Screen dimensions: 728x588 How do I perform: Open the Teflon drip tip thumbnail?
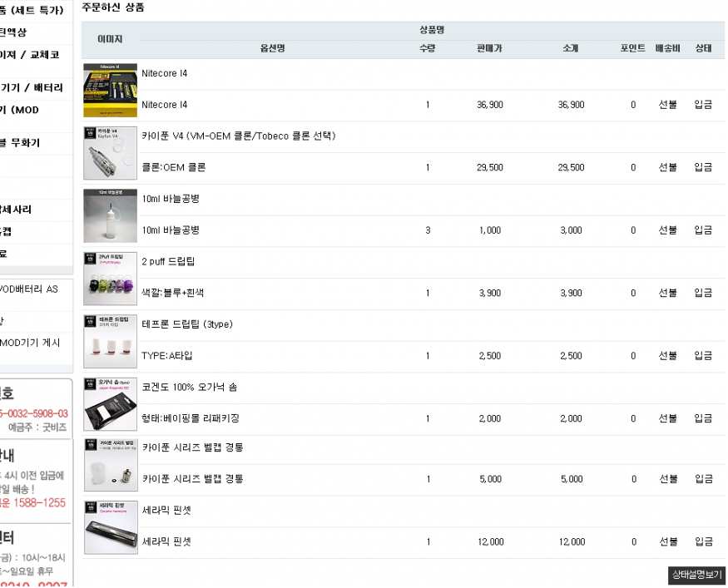coord(111,341)
